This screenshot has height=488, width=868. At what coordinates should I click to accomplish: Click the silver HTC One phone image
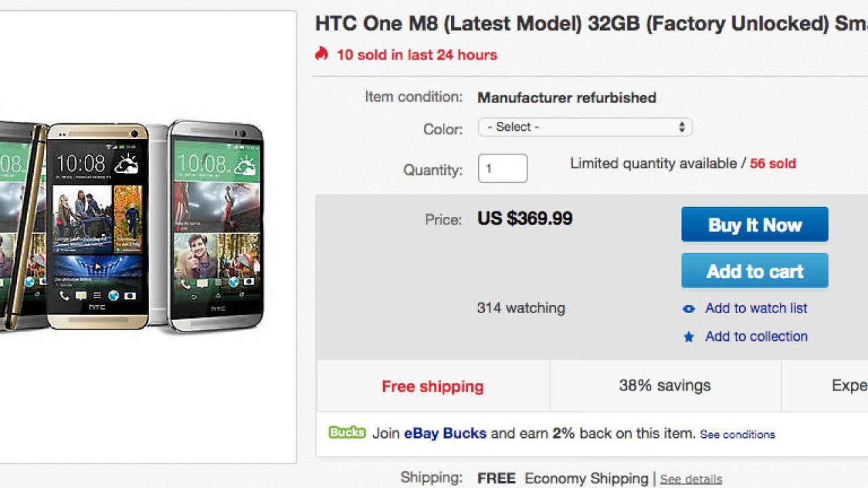[217, 226]
